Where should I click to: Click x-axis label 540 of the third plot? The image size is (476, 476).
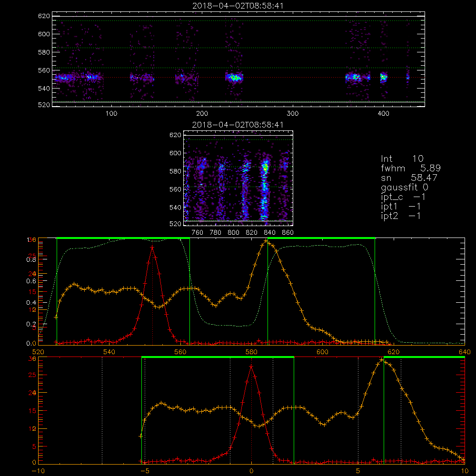click(x=109, y=352)
